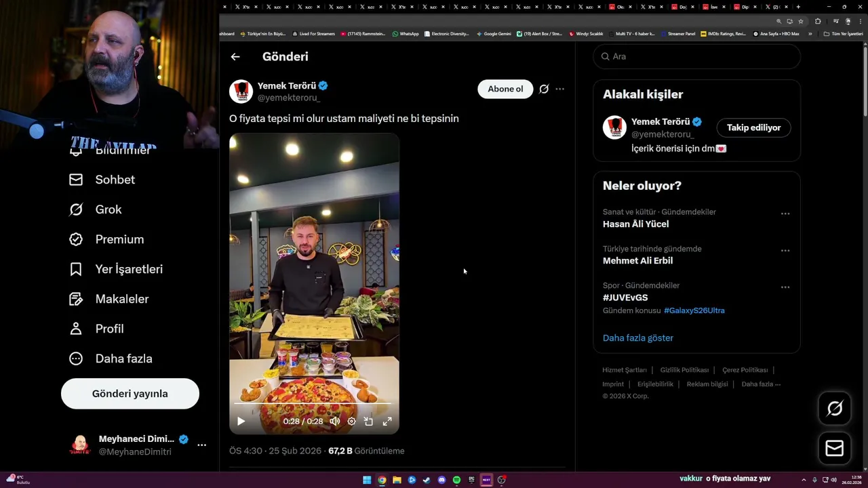
Task: Open Hizmet Şartları footer link
Action: click(x=625, y=370)
